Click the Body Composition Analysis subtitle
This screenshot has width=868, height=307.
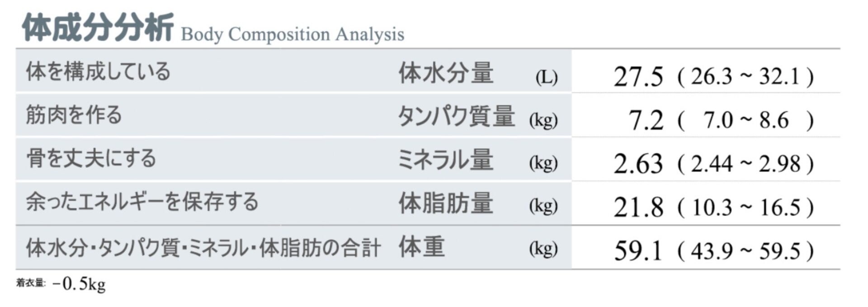[292, 34]
